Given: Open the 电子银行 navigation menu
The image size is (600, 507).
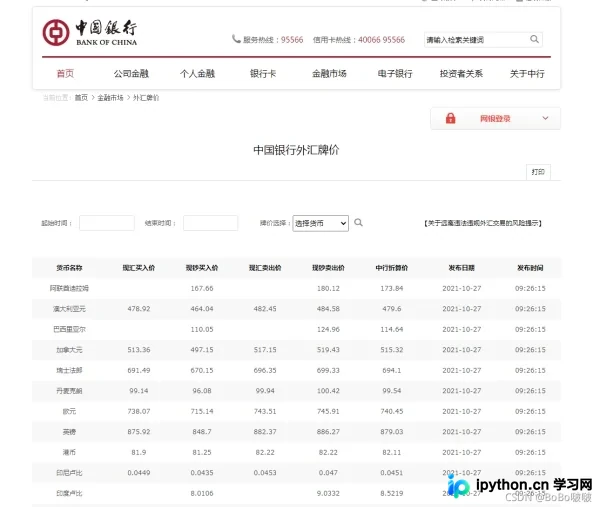Looking at the screenshot, I should coord(395,73).
